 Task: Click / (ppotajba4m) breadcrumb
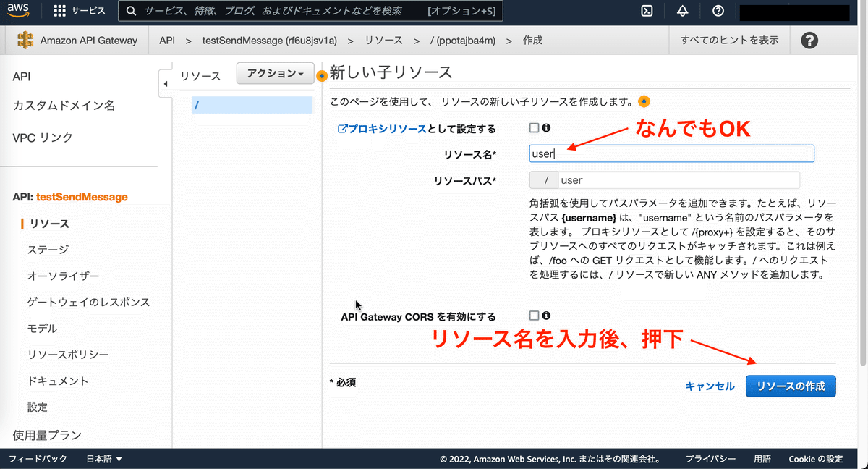coord(463,41)
